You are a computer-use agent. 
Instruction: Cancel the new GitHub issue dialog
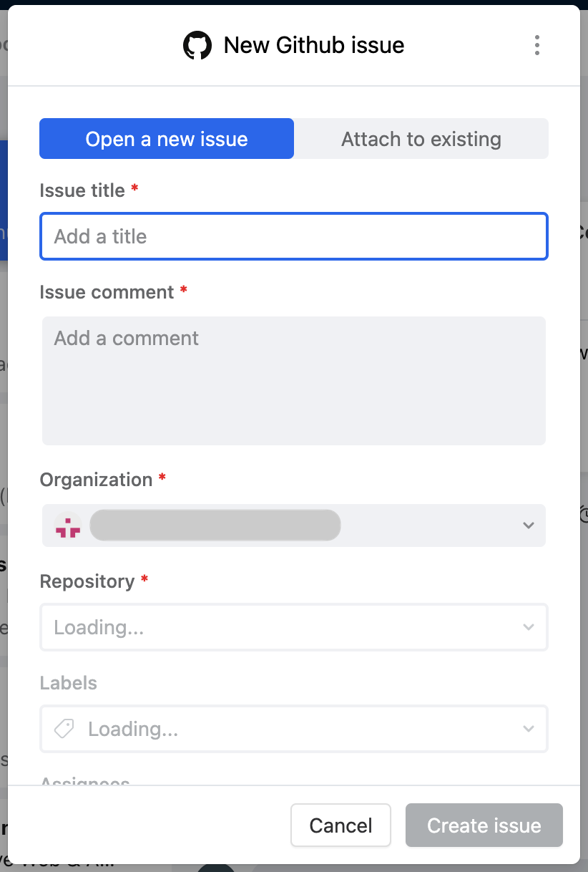pos(340,825)
